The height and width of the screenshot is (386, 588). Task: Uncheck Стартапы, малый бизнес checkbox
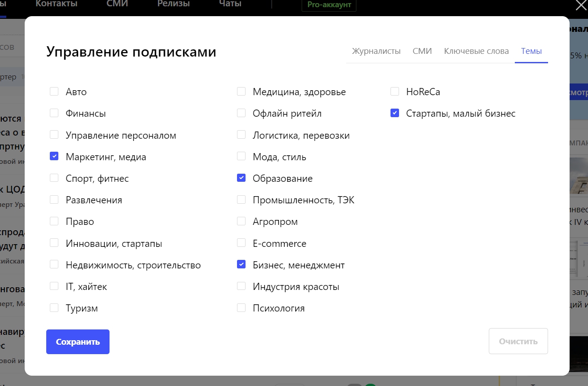[x=395, y=113]
